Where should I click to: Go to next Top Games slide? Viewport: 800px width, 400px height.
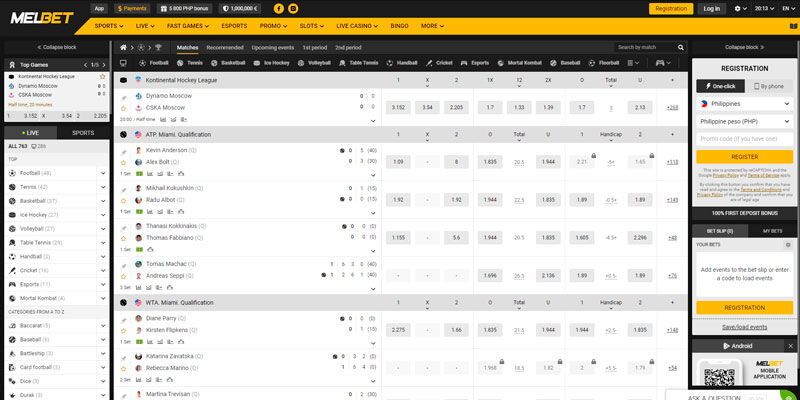104,65
